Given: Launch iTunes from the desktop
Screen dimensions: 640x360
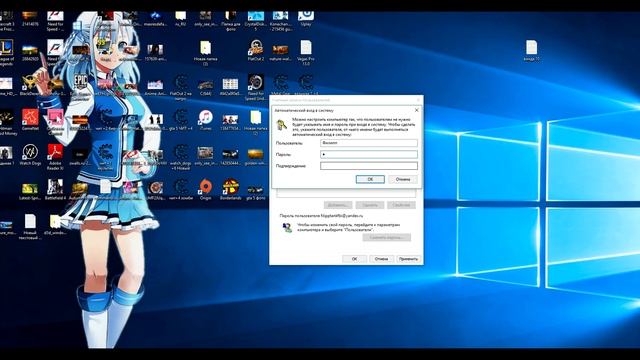Looking at the screenshot, I should pyautogui.click(x=206, y=118).
